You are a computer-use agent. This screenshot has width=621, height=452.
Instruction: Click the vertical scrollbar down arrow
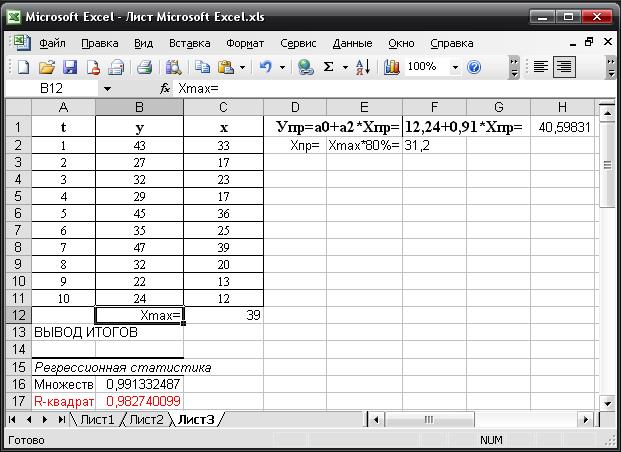(x=608, y=403)
